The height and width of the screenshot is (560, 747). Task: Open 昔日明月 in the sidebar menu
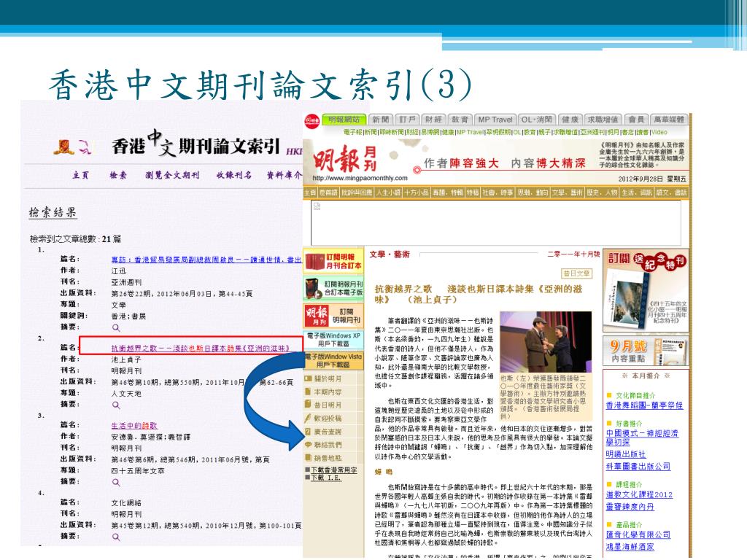point(328,405)
